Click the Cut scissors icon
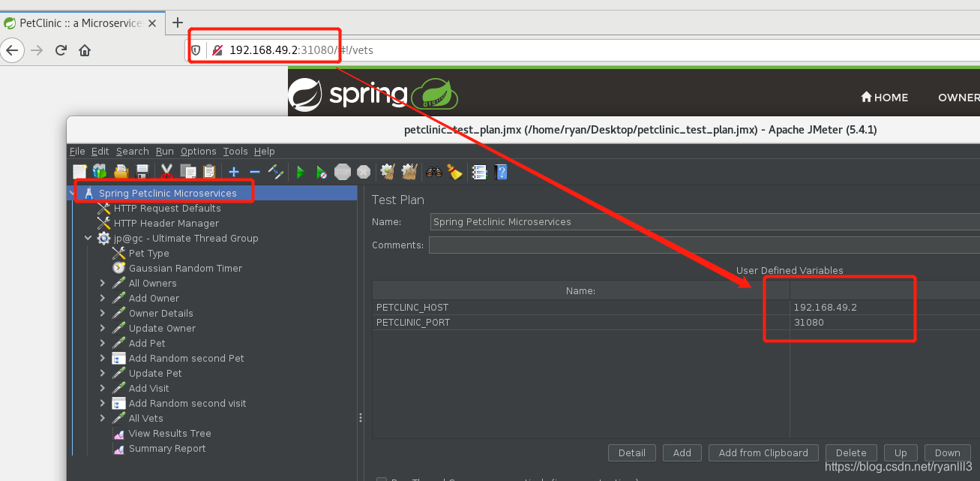 pyautogui.click(x=166, y=172)
